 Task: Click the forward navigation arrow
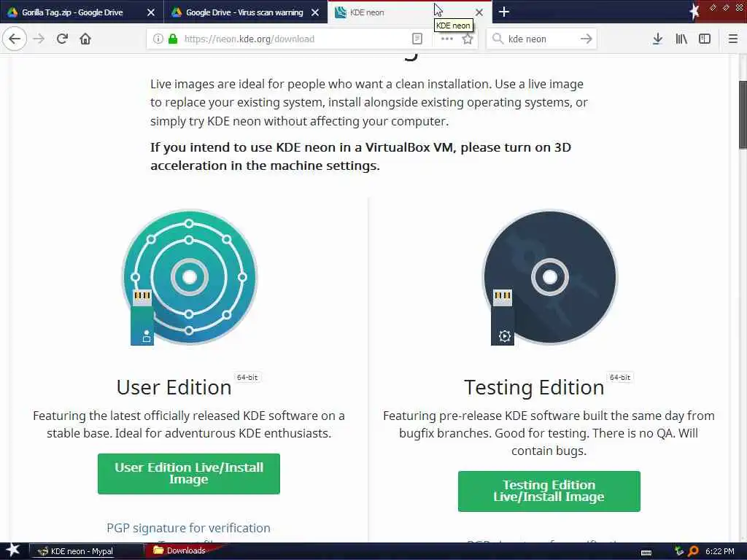click(39, 39)
